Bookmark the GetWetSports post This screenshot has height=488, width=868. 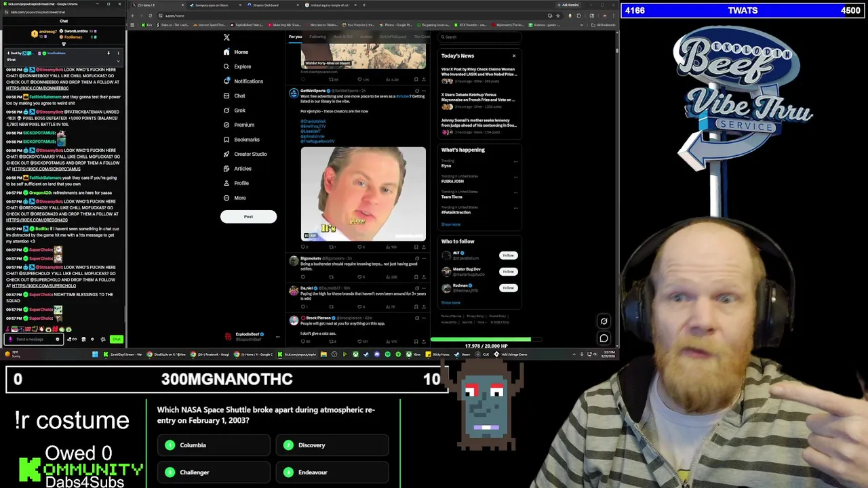point(416,247)
